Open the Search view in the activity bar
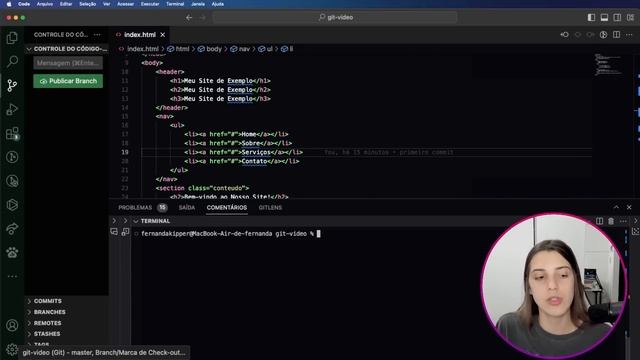 click(x=12, y=62)
